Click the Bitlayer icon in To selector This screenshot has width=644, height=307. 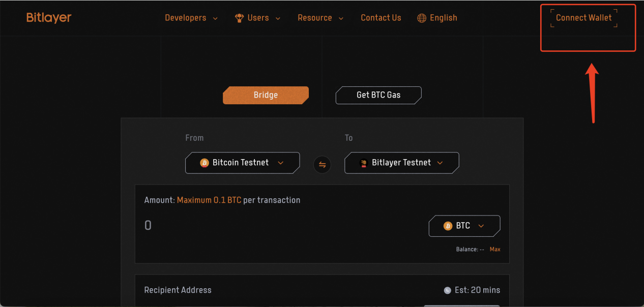click(x=364, y=163)
